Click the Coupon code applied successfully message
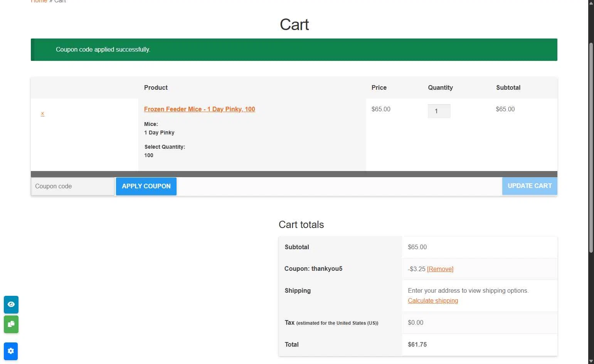 point(103,49)
